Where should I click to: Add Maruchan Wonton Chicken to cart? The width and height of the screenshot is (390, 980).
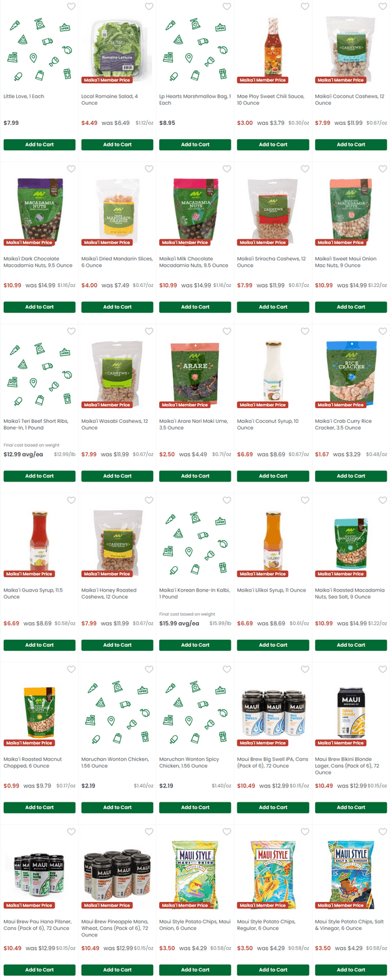pyautogui.click(x=117, y=808)
